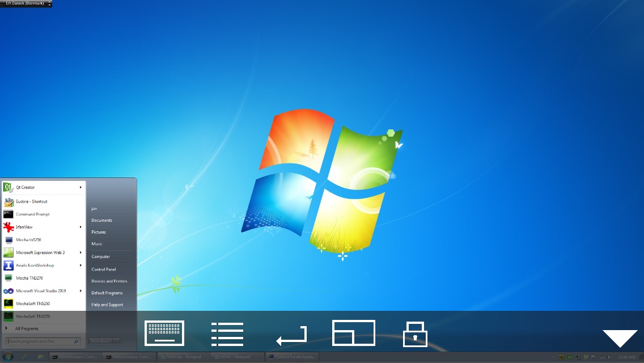The image size is (644, 363).
Task: Open Internet Explorer from the taskbar
Action: coord(25,357)
